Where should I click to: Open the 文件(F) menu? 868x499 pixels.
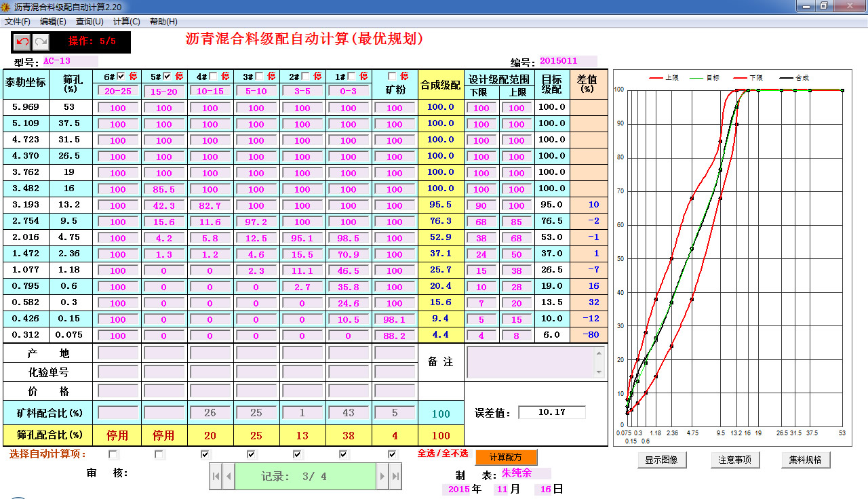[18, 22]
